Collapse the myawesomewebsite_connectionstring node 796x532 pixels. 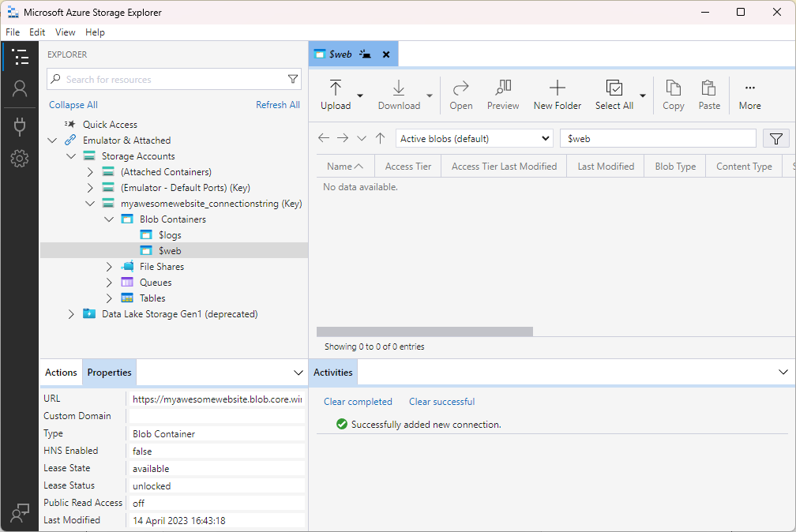pos(90,203)
